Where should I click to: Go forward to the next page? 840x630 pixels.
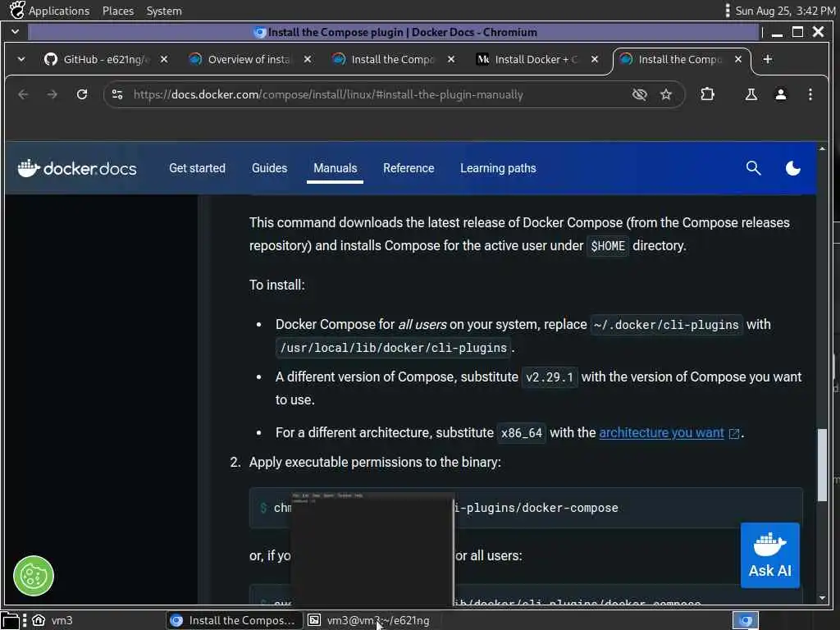[x=52, y=95]
